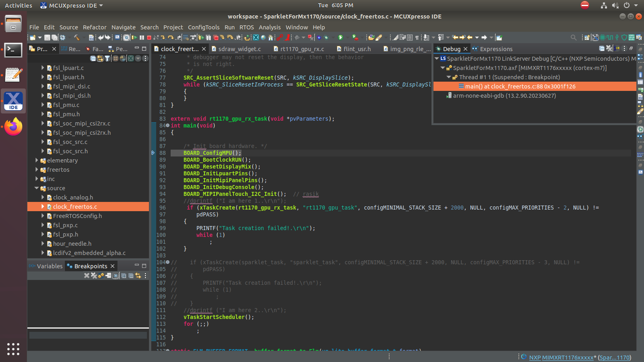Collapse all in the Project Explorer toolbar
644x362 pixels.
click(93, 58)
